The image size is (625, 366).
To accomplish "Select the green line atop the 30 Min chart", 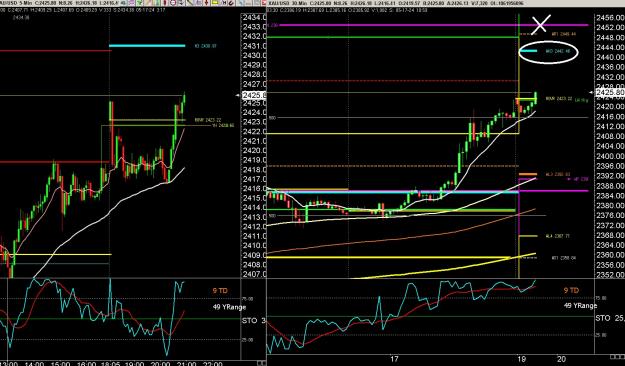I will [393, 37].
